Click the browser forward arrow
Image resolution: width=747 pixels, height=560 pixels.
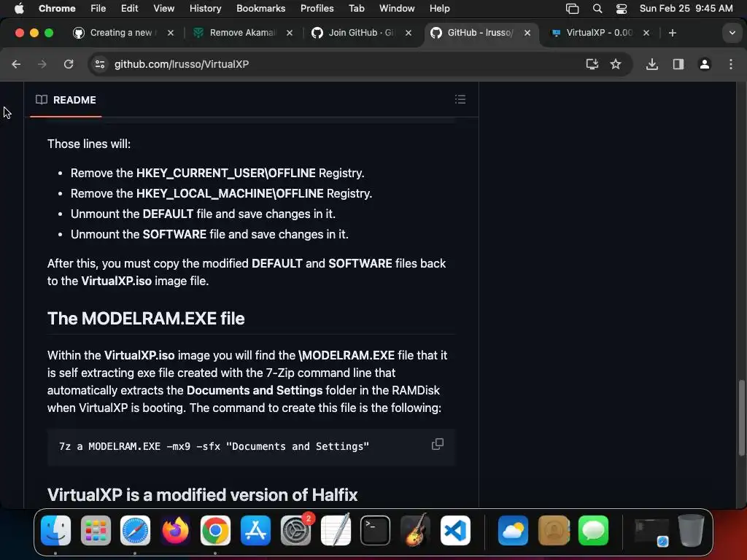pos(42,64)
